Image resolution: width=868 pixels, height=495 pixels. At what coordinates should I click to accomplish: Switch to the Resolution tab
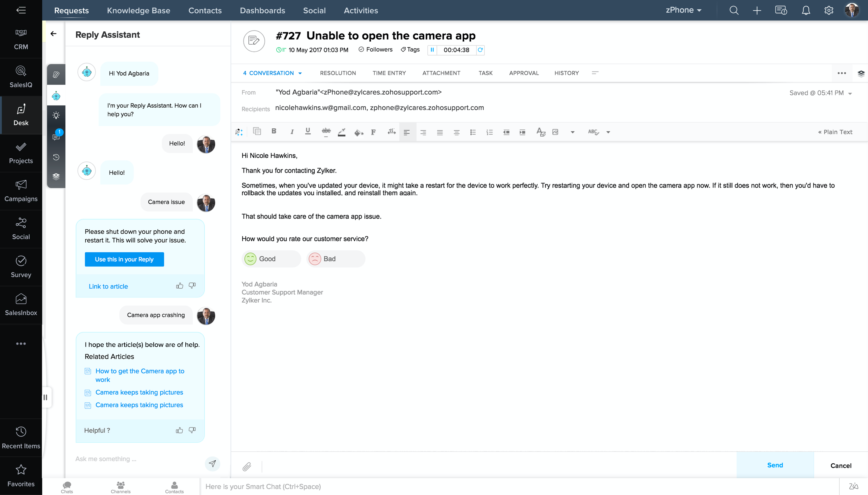click(338, 73)
